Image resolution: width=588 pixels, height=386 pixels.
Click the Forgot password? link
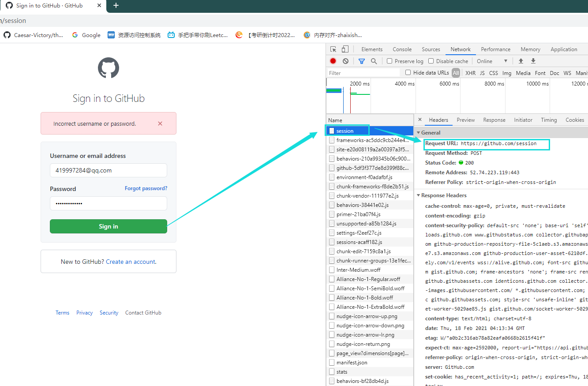click(x=146, y=188)
